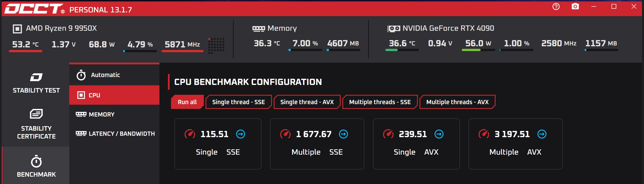Screen dimensions: 644x184
Task: Click the Single SSE result card
Action: point(218,144)
